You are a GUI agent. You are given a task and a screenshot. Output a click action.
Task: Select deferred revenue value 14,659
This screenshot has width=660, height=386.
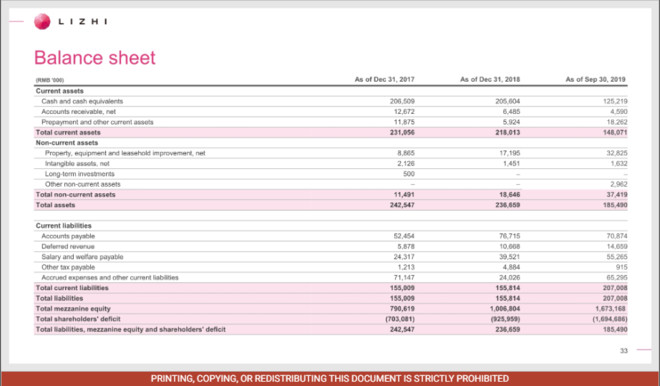pos(617,246)
